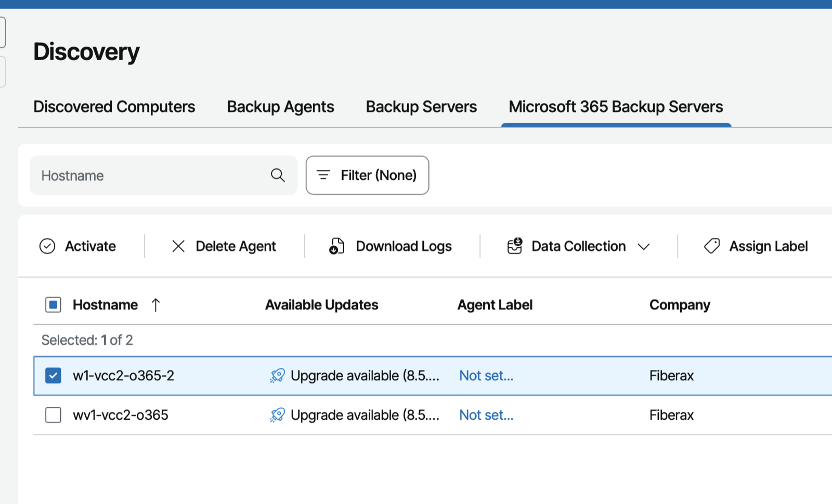Viewport: 832px width, 504px height.
Task: Click the Activate button
Action: point(77,246)
